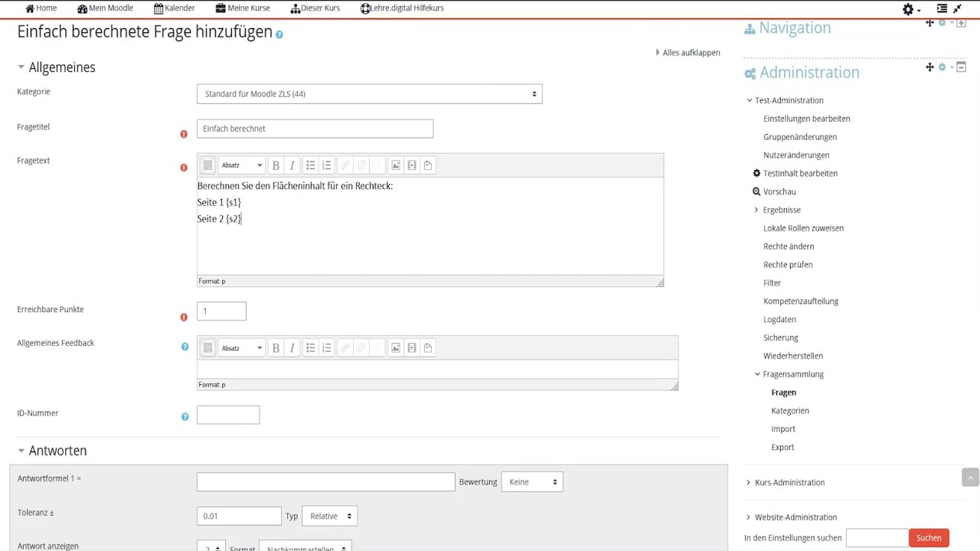
Task: Insert media in Allgemeines Feedback editor
Action: point(412,348)
